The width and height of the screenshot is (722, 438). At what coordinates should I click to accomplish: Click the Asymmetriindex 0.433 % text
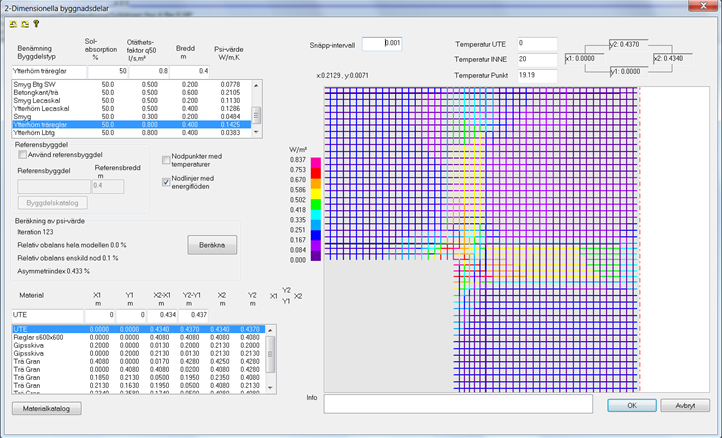[x=53, y=271]
